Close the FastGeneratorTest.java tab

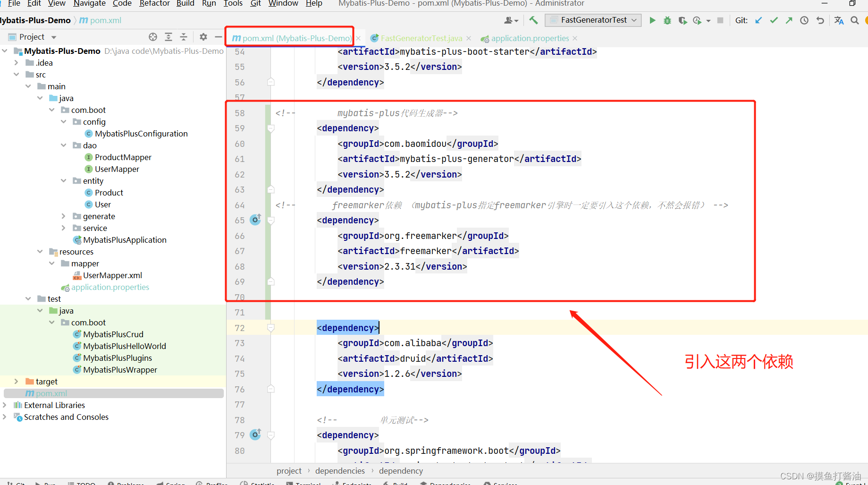pyautogui.click(x=469, y=38)
